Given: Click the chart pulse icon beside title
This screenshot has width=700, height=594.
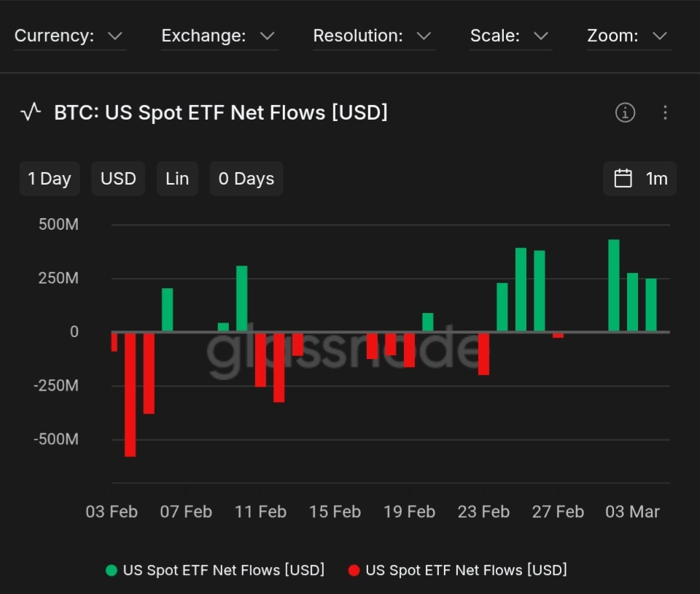Looking at the screenshot, I should point(31,112).
